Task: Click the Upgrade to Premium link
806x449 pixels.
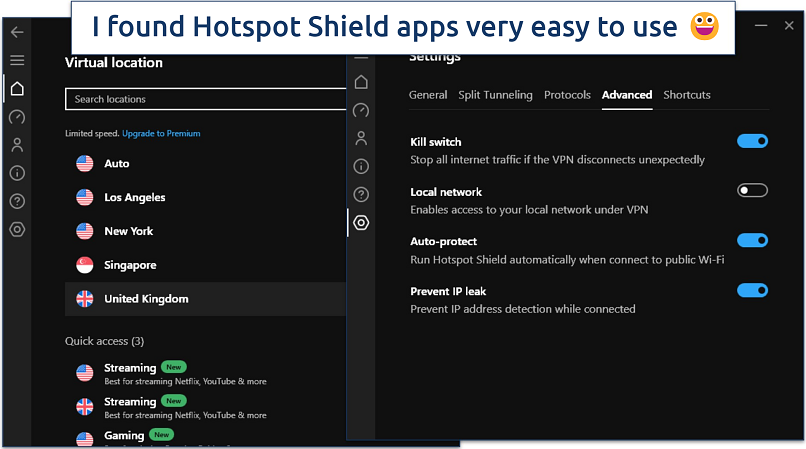Action: pos(161,133)
